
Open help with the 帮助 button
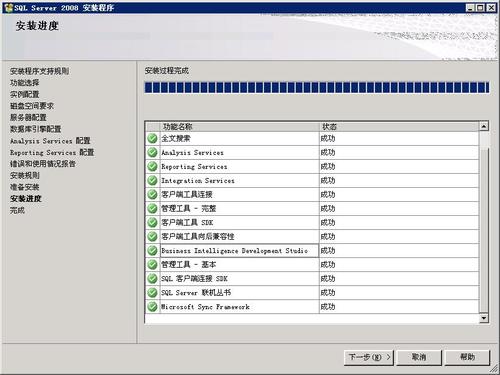click(x=467, y=357)
